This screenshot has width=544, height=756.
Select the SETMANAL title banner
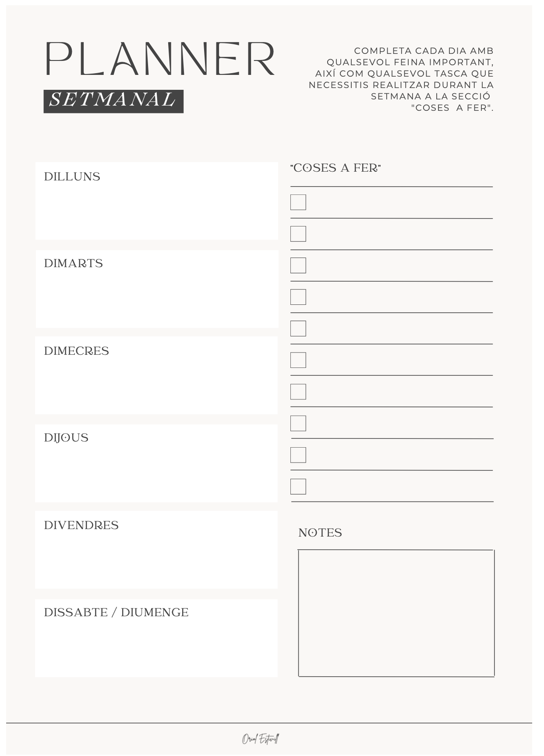113,101
